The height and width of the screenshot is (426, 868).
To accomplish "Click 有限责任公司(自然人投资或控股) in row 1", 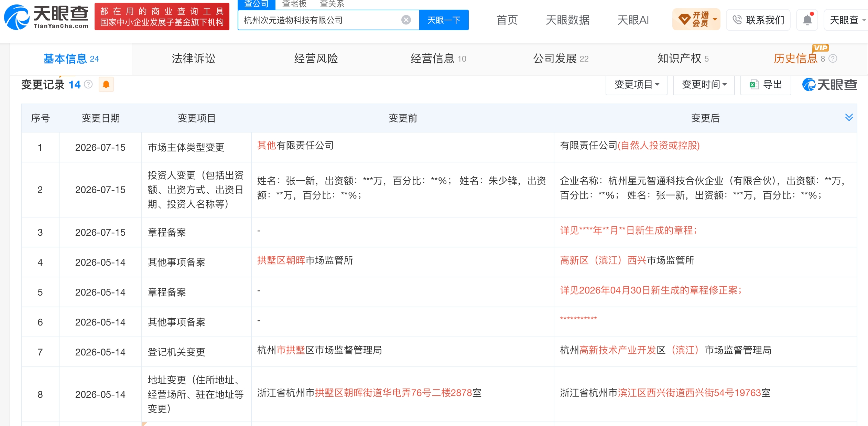I will click(630, 146).
